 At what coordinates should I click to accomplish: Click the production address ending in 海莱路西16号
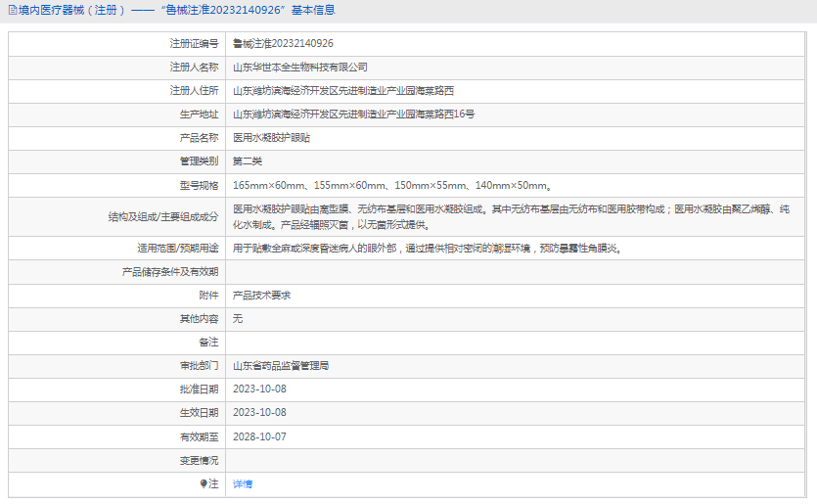pyautogui.click(x=353, y=115)
